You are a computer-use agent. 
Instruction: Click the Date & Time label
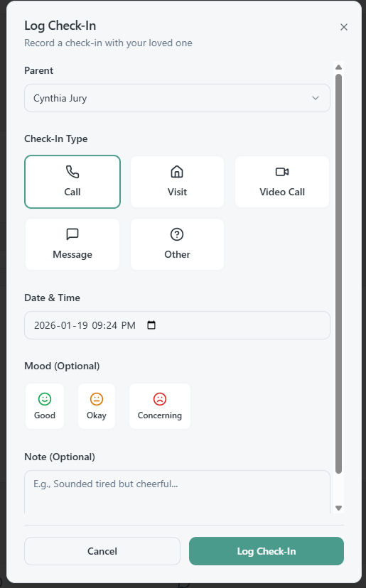click(x=52, y=298)
